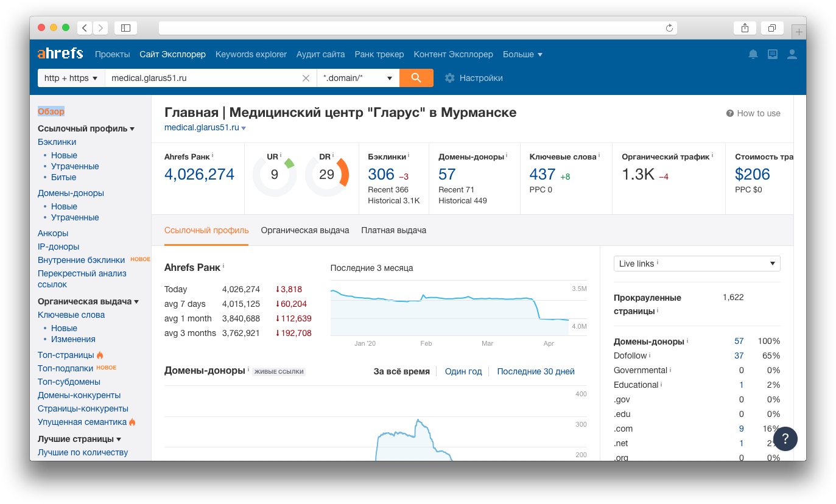This screenshot has width=836, height=504.
Task: Open Бэклинки in the sidebar
Action: pos(57,142)
